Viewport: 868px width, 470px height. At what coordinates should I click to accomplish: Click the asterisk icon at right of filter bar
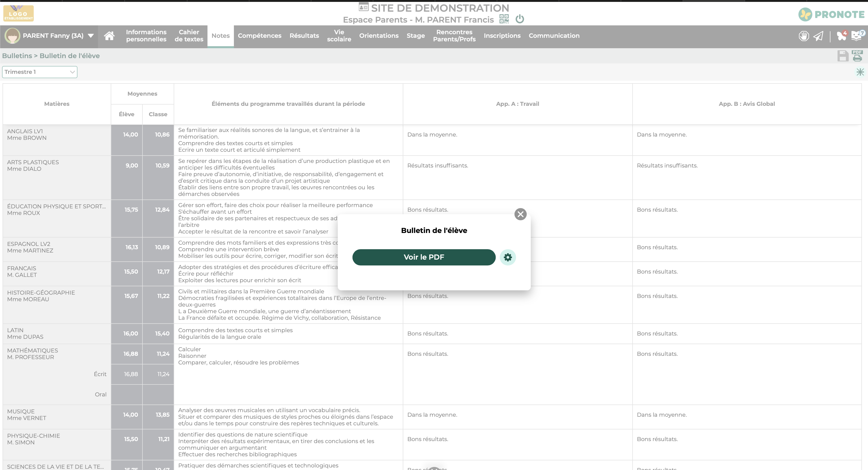point(860,72)
